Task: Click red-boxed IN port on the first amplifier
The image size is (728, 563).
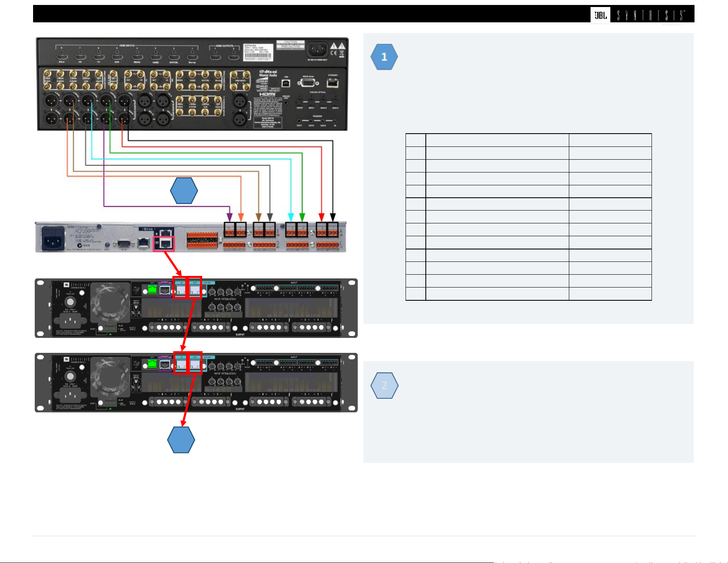Action: 181,287
